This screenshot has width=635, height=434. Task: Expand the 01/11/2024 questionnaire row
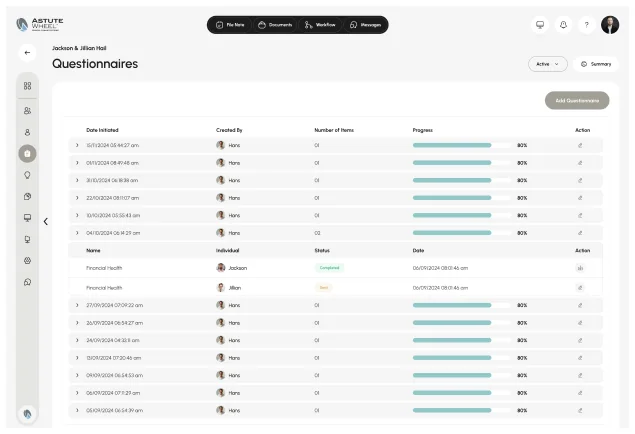(77, 163)
